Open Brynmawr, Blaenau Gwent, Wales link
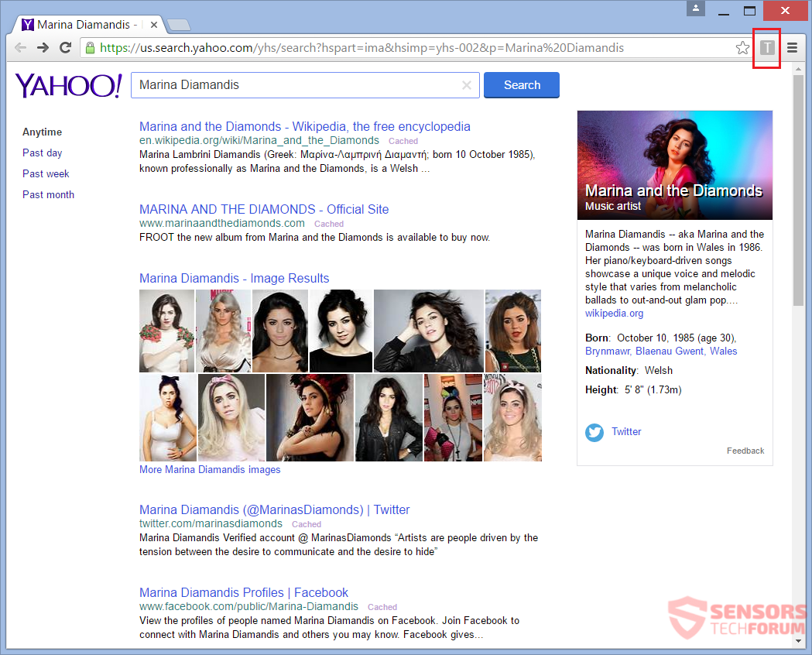This screenshot has width=812, height=655. pos(661,351)
